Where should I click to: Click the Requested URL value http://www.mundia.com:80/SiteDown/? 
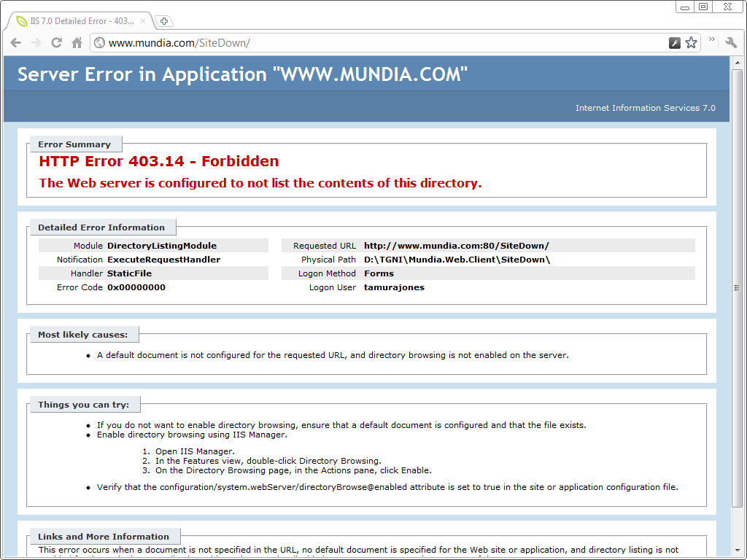pyautogui.click(x=457, y=246)
